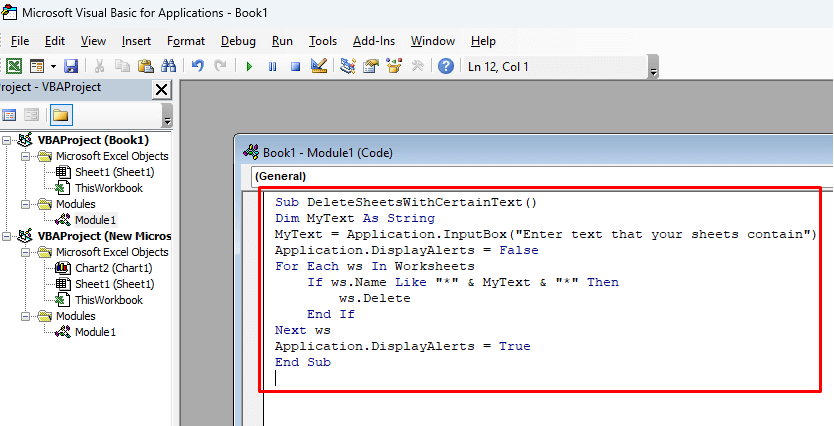This screenshot has width=834, height=426.
Task: Collapse second project's Modules folder
Action: [x=25, y=316]
